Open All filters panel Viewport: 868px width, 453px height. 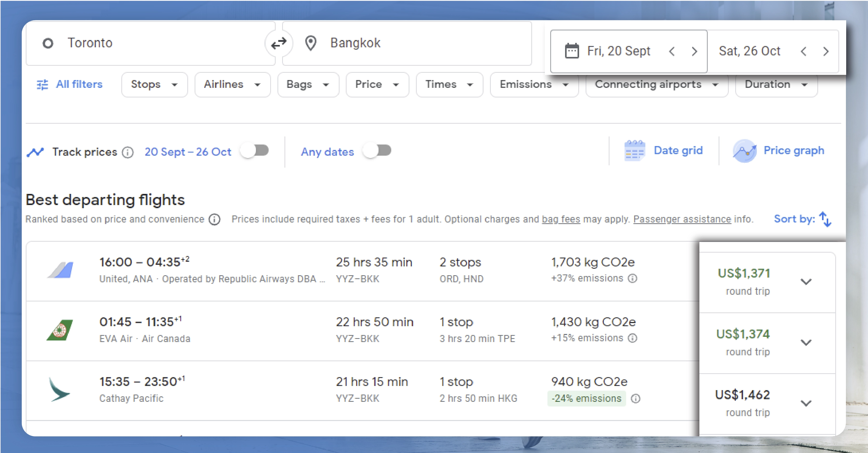pyautogui.click(x=69, y=84)
